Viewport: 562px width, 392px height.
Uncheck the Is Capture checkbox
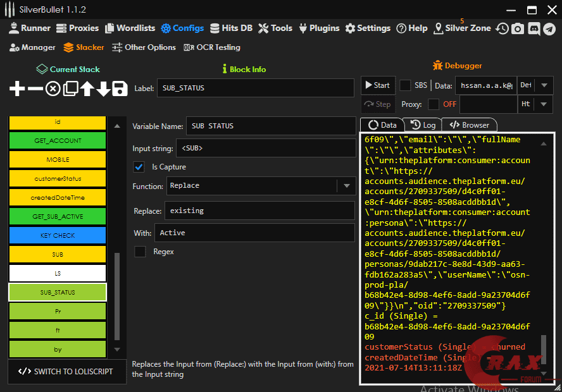(139, 167)
